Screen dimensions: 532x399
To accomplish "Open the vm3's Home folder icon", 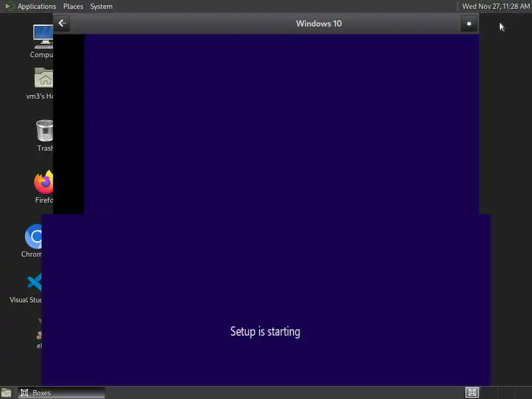I will click(x=44, y=78).
